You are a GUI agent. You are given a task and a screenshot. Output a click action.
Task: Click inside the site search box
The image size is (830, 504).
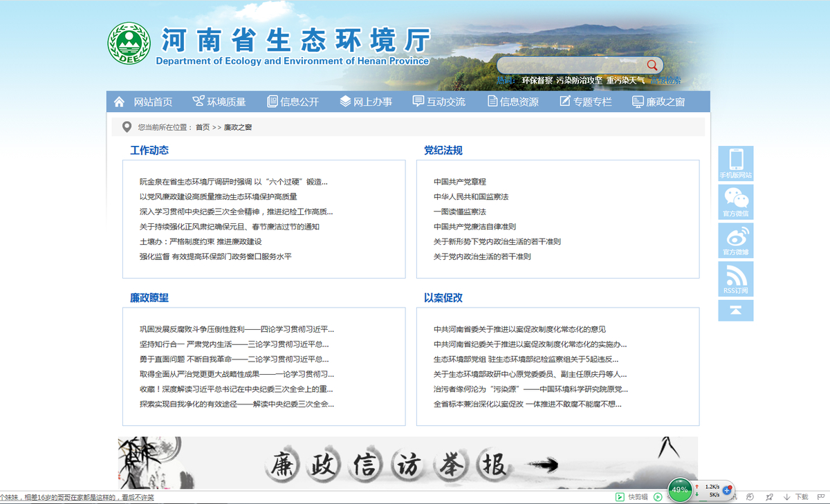(x=571, y=65)
